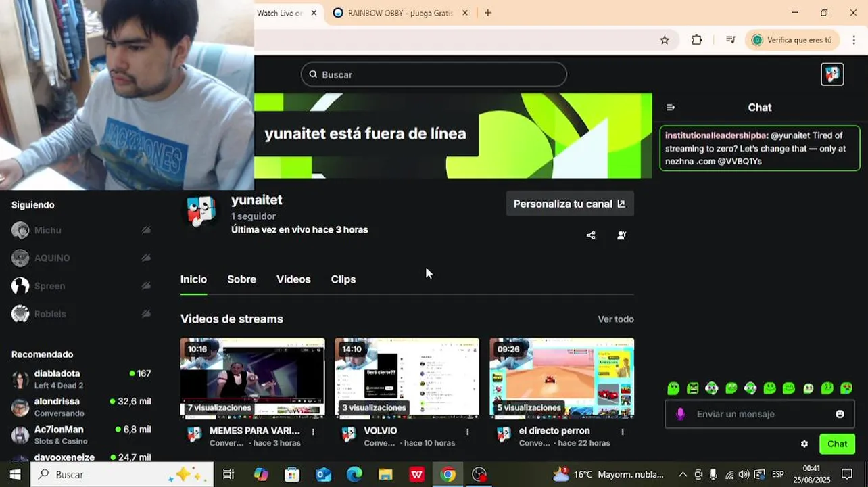Open options menu for el directo perron video

(x=623, y=432)
